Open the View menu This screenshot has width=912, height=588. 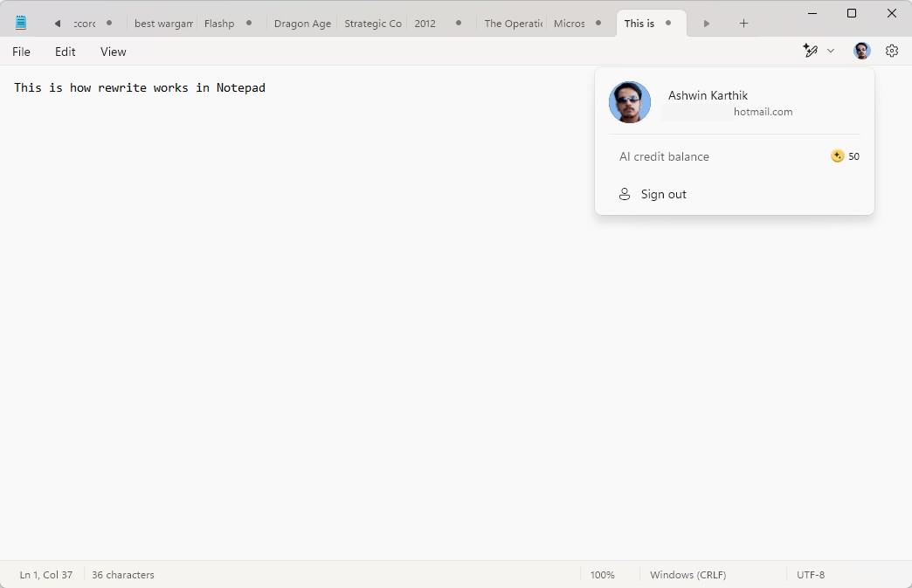[x=113, y=52]
